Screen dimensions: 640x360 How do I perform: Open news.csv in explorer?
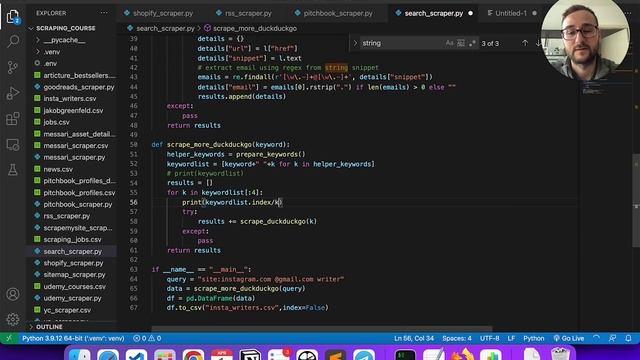click(x=58, y=169)
